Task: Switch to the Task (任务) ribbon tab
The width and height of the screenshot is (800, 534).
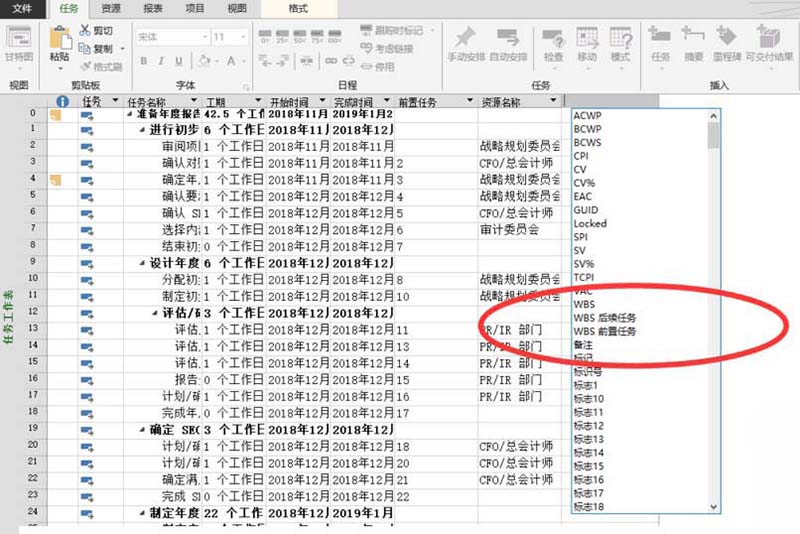Action: [x=69, y=9]
